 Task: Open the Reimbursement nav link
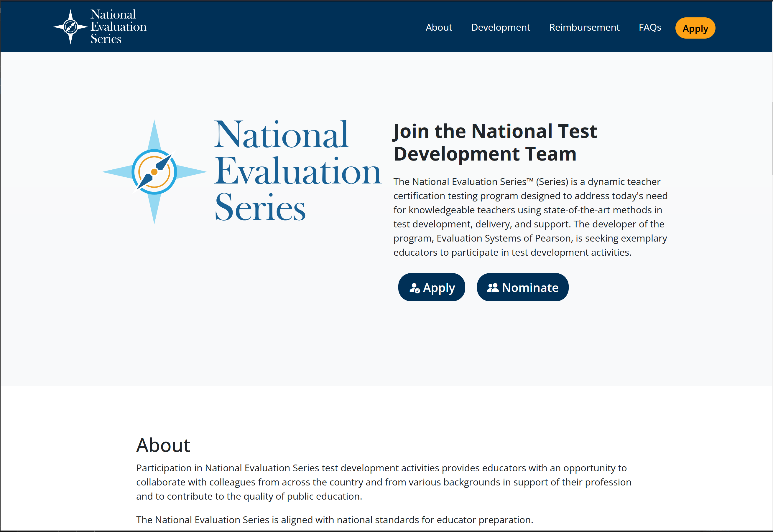pyautogui.click(x=584, y=27)
